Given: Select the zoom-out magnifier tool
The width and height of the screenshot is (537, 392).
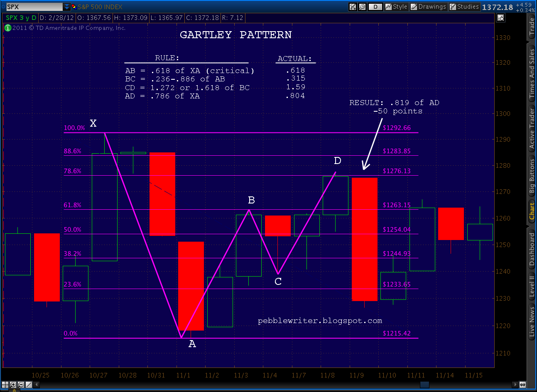Looking at the screenshot, I should (x=21, y=385).
